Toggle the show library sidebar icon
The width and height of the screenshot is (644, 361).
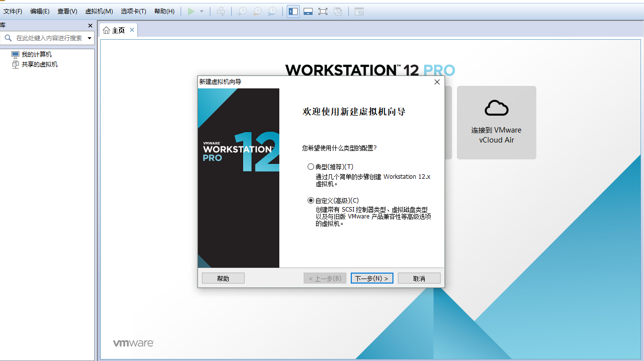click(293, 11)
